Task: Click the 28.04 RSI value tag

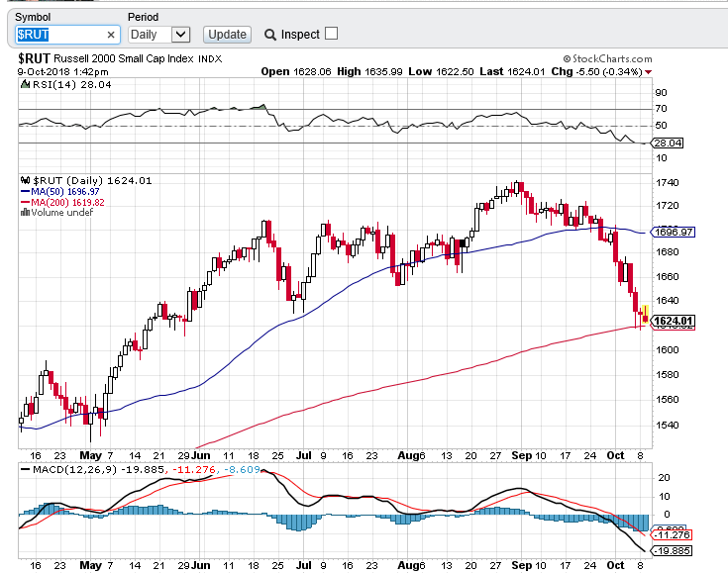Action: click(668, 143)
